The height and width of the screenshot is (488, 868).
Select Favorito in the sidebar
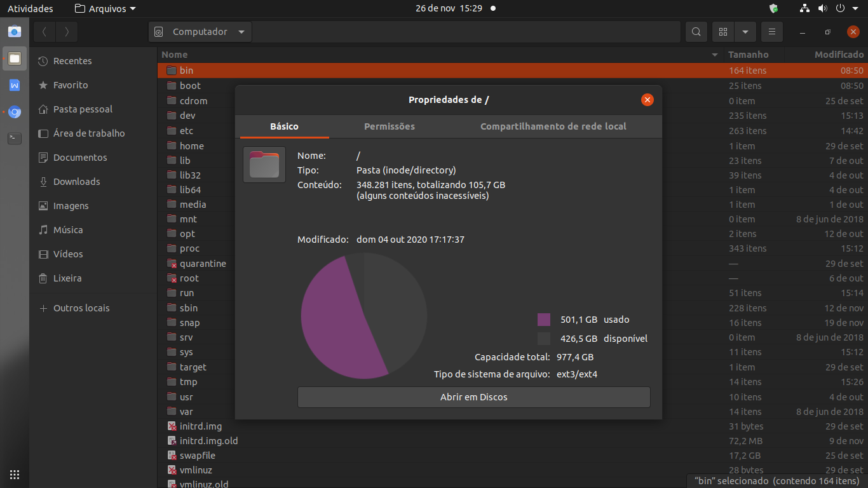tap(93, 85)
